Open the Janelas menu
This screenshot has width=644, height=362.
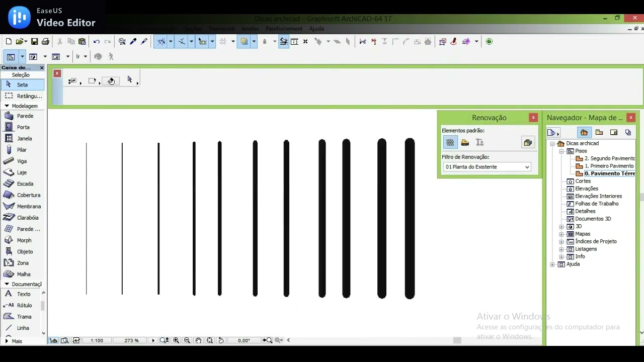(x=250, y=29)
